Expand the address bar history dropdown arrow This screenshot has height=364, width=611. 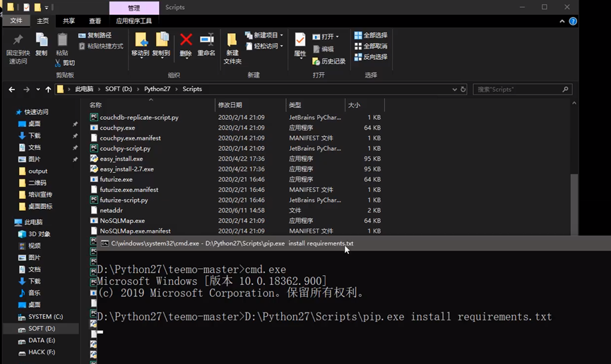coord(453,90)
